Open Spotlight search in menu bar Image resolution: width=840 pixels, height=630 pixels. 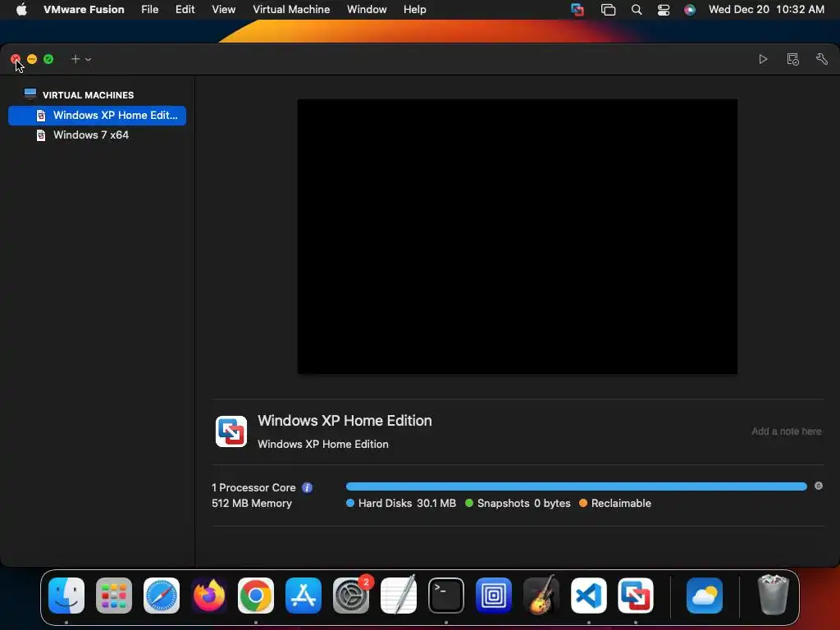[637, 10]
